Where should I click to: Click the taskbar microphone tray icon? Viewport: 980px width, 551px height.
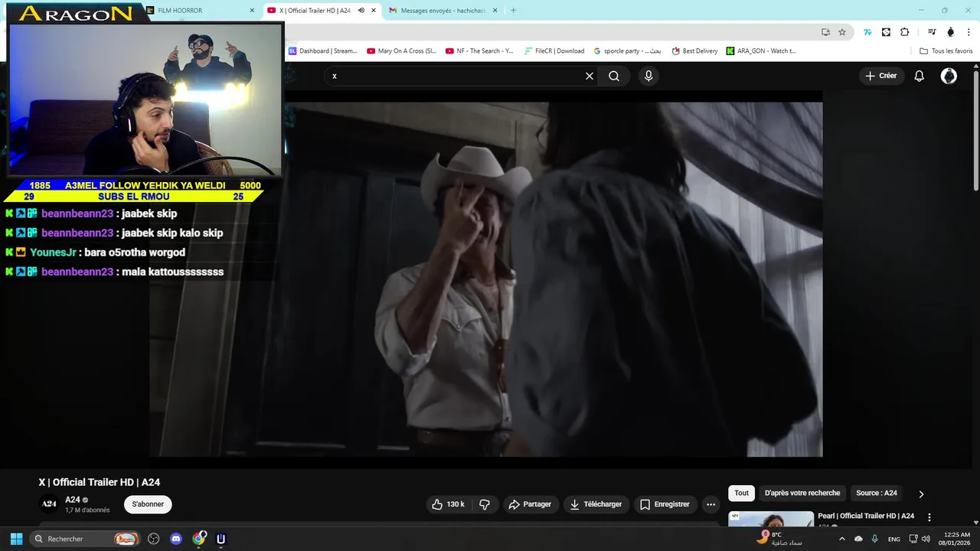[874, 539]
